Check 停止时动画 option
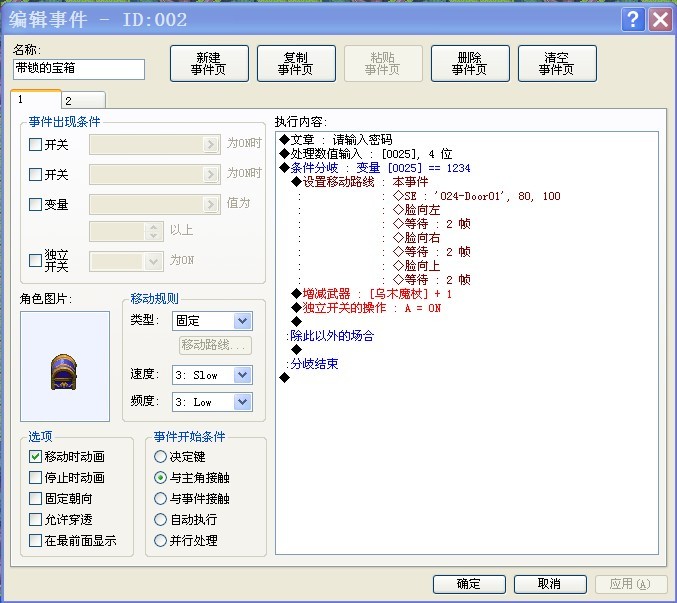 [x=35, y=477]
